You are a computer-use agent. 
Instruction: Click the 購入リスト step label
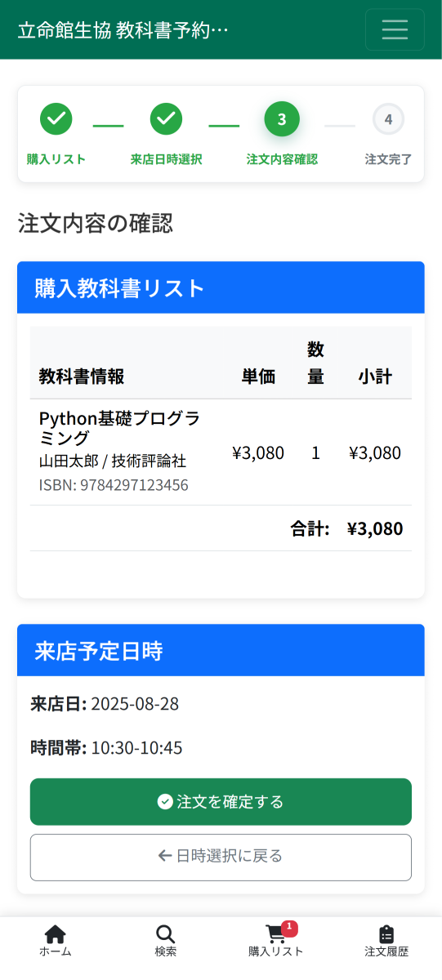pyautogui.click(x=56, y=159)
